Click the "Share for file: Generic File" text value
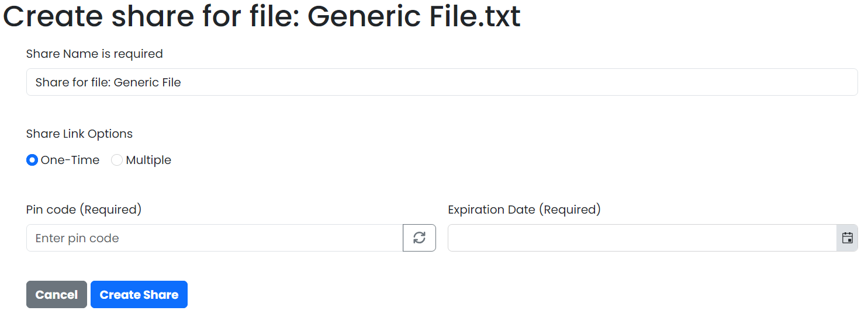The image size is (868, 314). [108, 82]
